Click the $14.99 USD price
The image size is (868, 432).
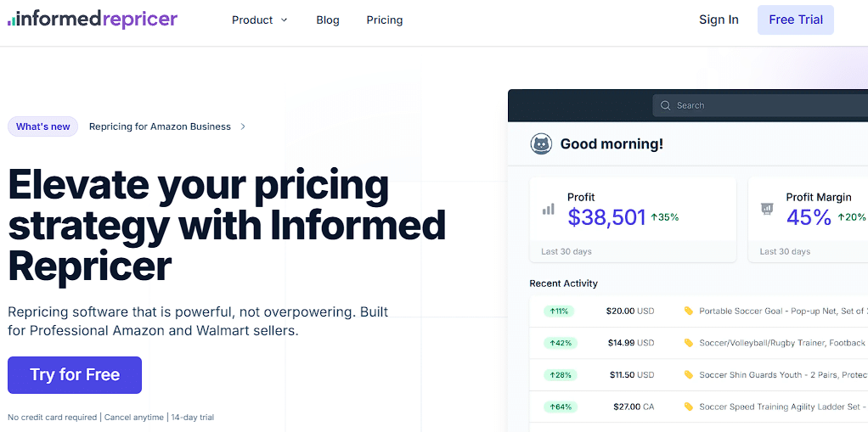[x=631, y=343]
